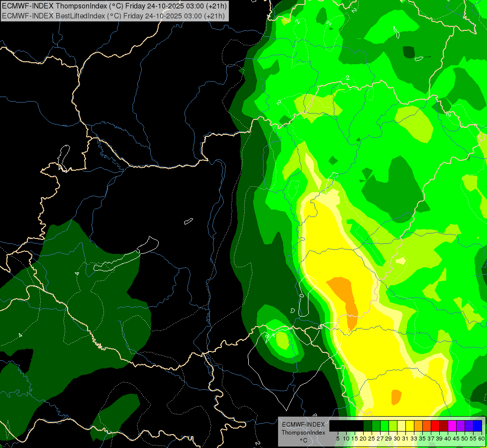Click the legend value label 55
Screen dimensions: 487x448
tap(473, 439)
